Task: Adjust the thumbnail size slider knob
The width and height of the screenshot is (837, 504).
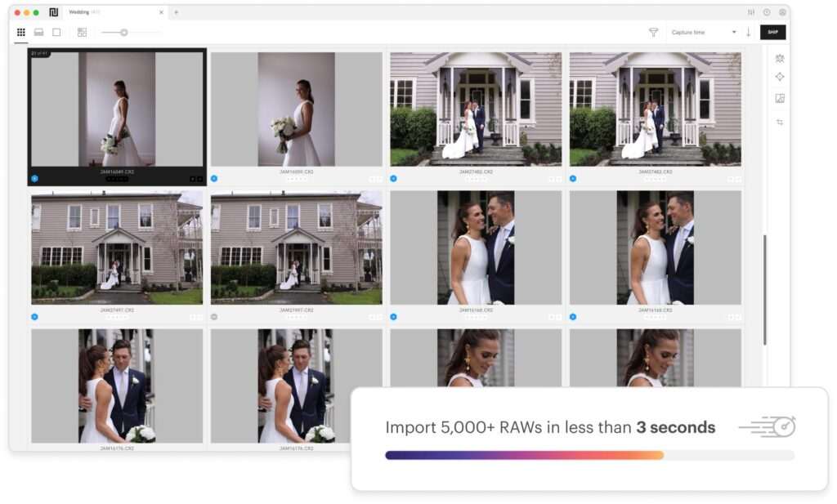Action: (x=124, y=33)
